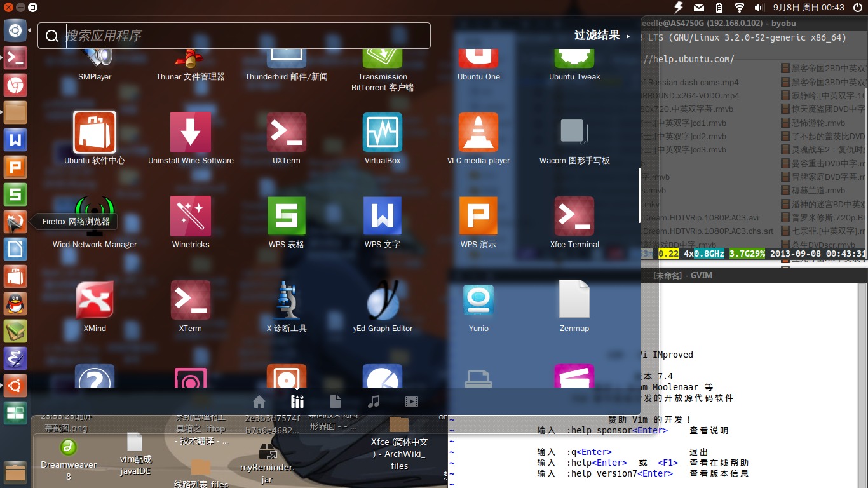The image size is (868, 488).
Task: Click the Dash results scrollbar
Action: [x=639, y=195]
